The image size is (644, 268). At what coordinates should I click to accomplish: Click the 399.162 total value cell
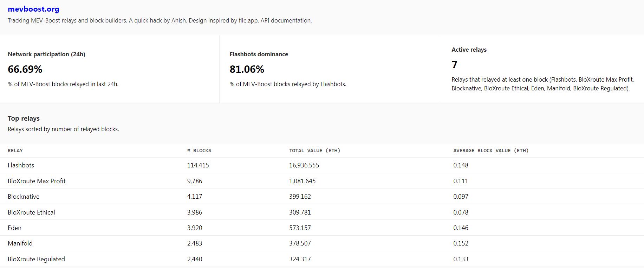300,197
